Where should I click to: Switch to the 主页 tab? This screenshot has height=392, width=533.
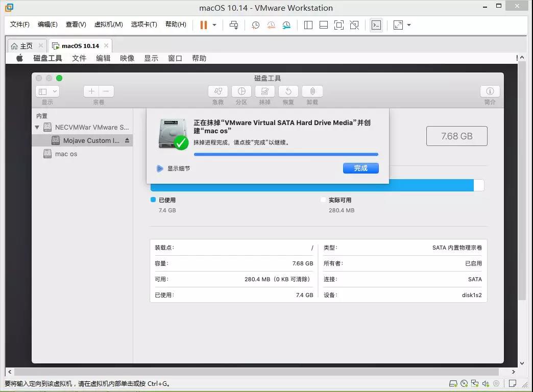click(22, 46)
